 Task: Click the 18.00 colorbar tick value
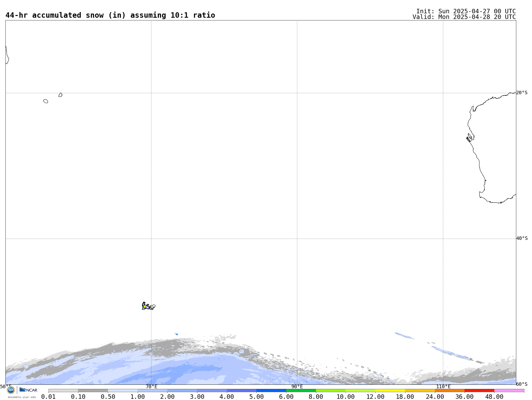405,397
